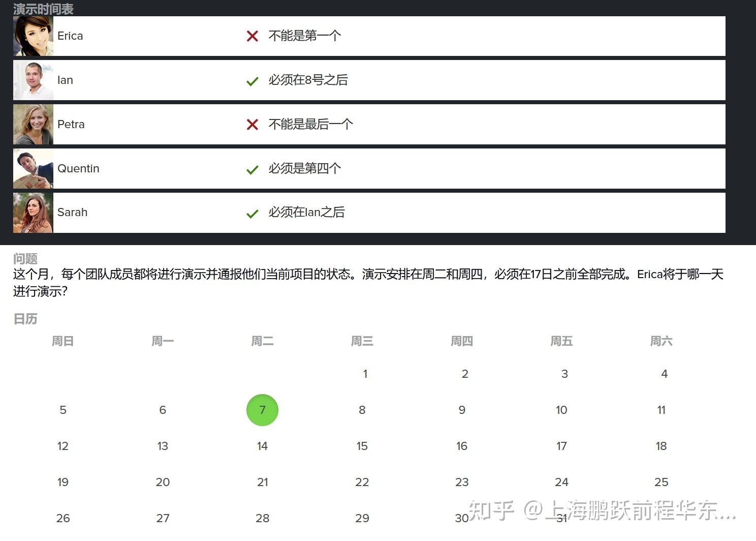The width and height of the screenshot is (756, 541).
Task: Select the highlighted date 7 on calendar
Action: [262, 410]
